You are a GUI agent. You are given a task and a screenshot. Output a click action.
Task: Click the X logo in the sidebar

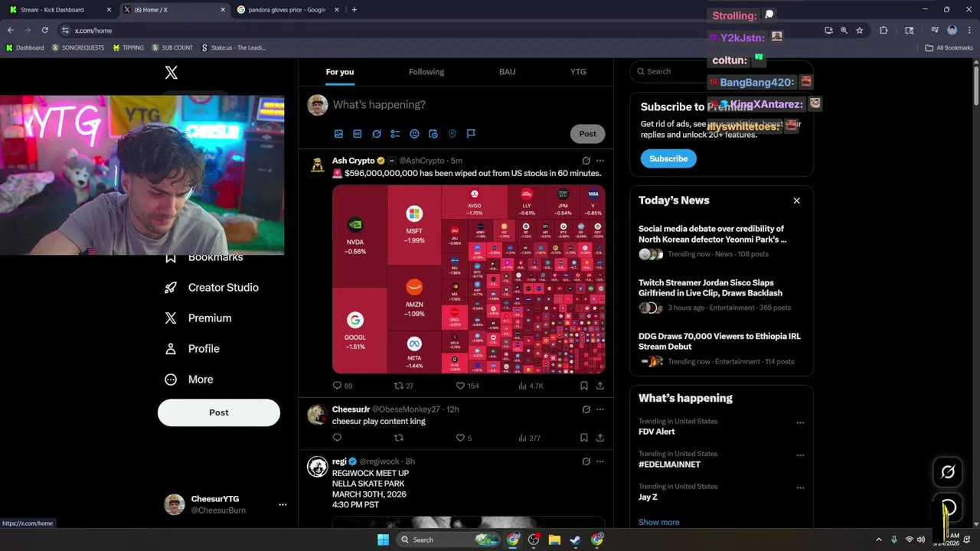171,73
